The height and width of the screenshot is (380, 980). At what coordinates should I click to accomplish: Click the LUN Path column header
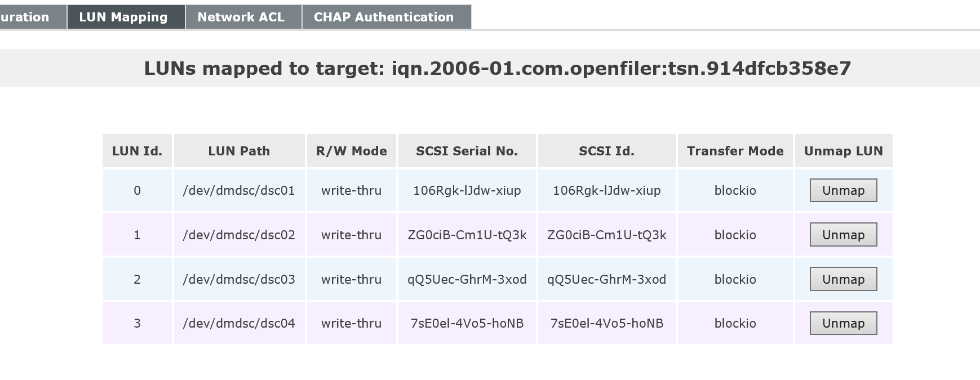(x=239, y=151)
